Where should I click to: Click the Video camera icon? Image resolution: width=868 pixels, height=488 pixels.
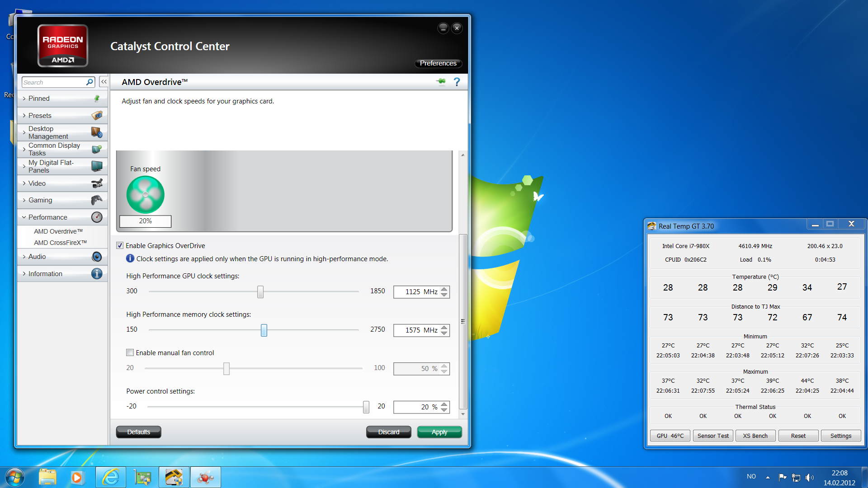[x=97, y=183]
